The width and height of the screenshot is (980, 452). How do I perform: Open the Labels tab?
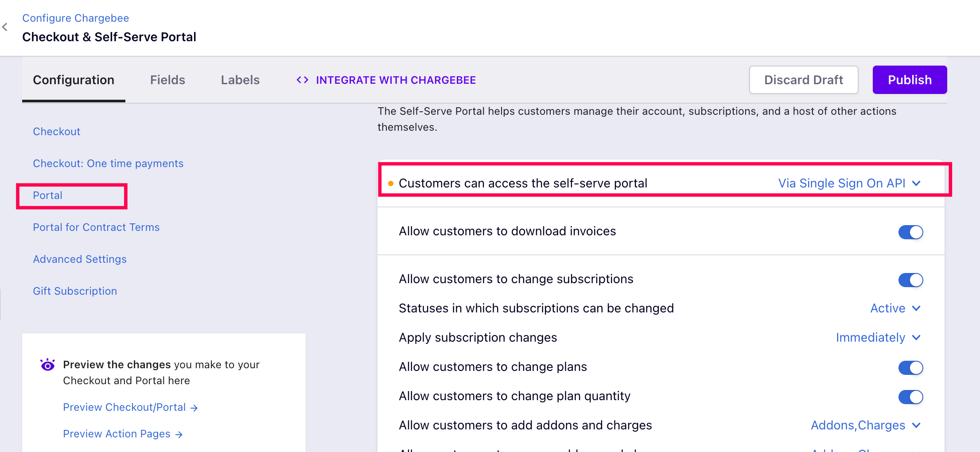pyautogui.click(x=240, y=80)
